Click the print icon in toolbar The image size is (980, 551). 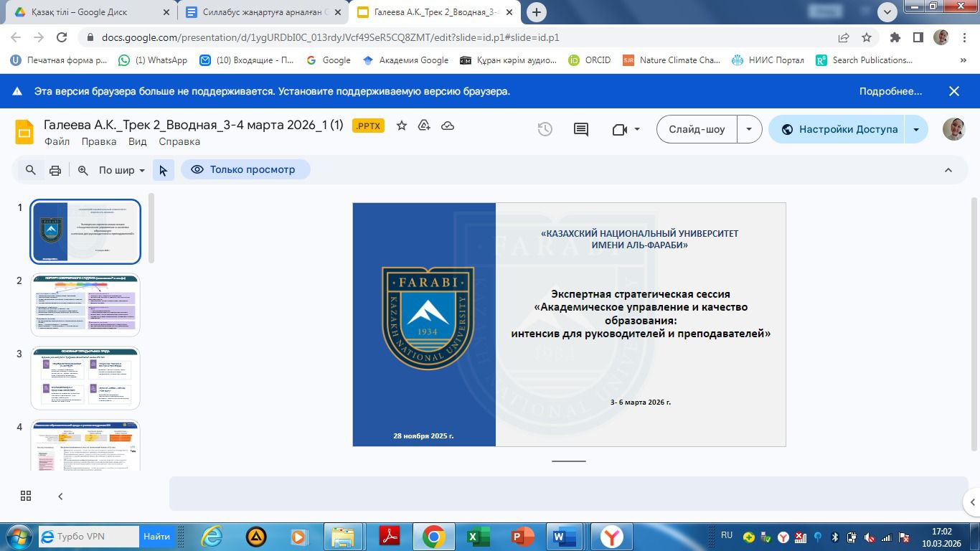pyautogui.click(x=55, y=170)
